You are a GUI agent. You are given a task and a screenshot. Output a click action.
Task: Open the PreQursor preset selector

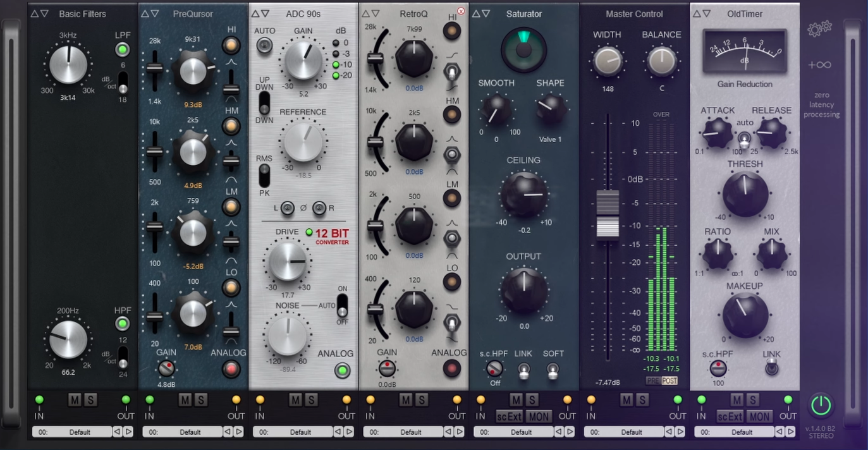pos(182,432)
